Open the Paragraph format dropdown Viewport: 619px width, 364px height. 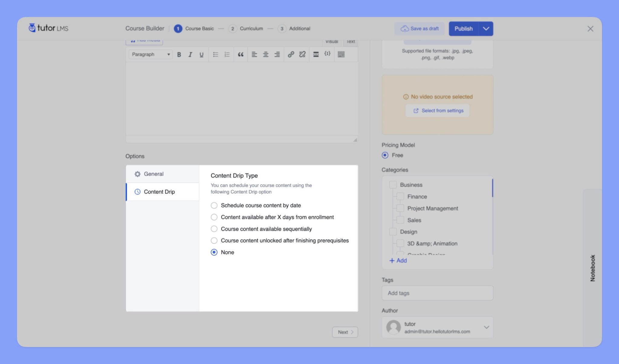(151, 54)
